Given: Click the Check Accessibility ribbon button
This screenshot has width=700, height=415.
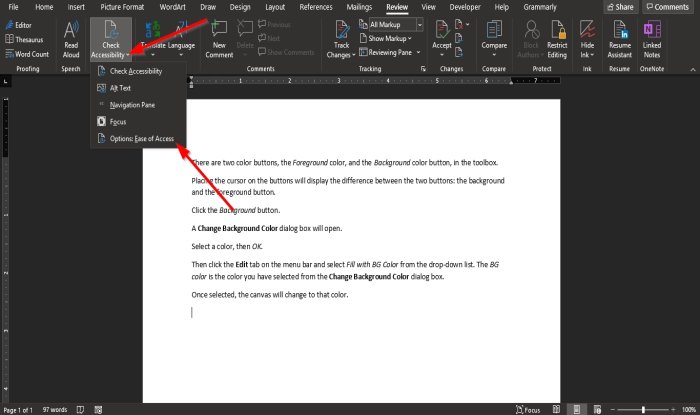Looking at the screenshot, I should [111, 39].
